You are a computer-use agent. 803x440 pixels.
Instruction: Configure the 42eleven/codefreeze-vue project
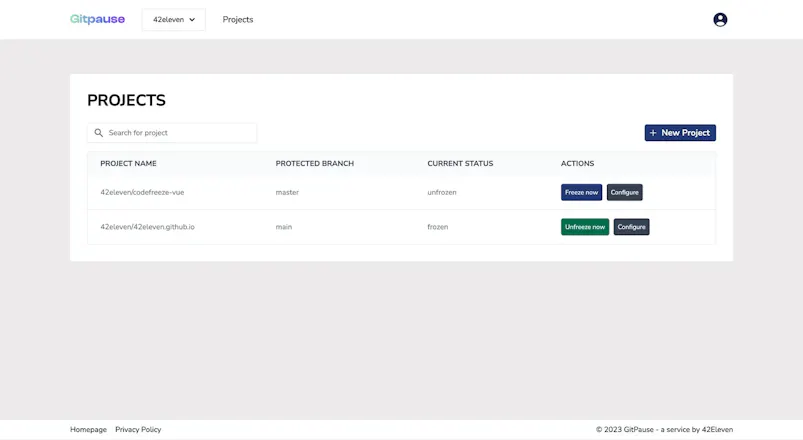tap(624, 193)
